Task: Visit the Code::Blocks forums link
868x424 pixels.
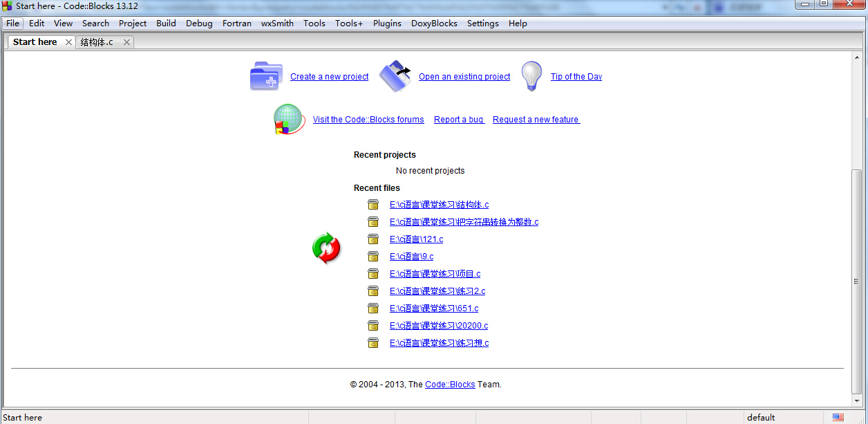Action: pos(368,120)
